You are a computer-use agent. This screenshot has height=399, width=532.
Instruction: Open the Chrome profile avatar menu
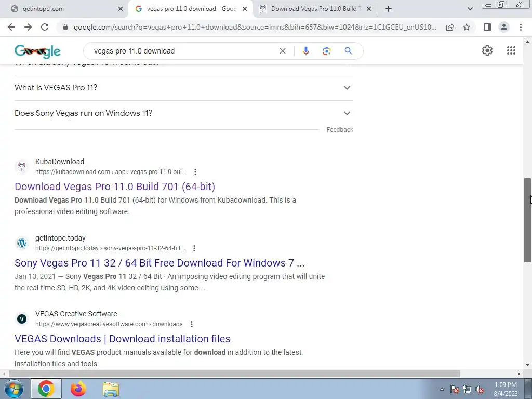(504, 27)
